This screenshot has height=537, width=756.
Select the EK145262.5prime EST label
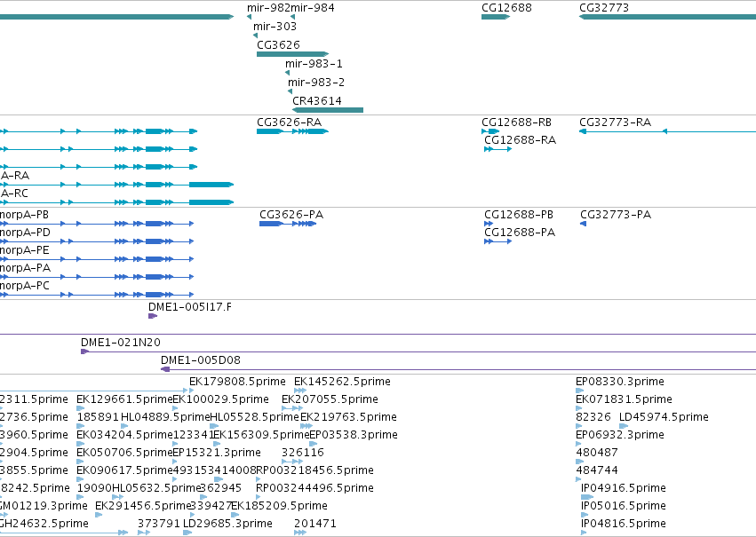click(342, 382)
